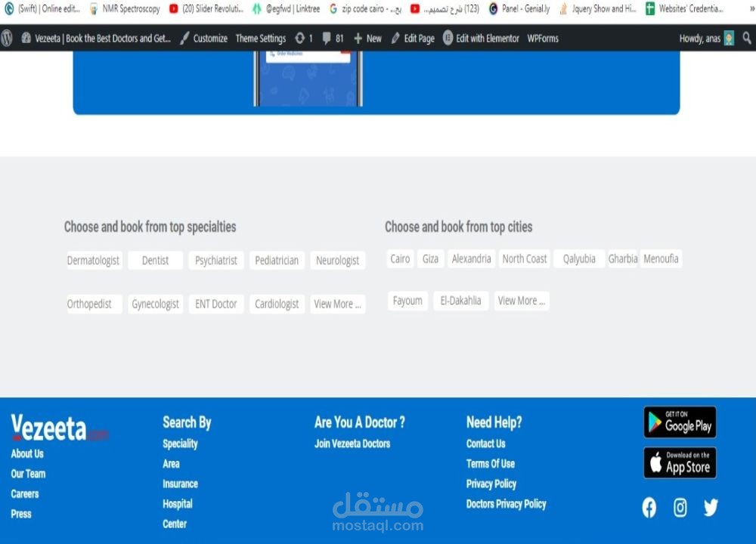Expand View More cities
756x544 pixels.
click(x=521, y=300)
